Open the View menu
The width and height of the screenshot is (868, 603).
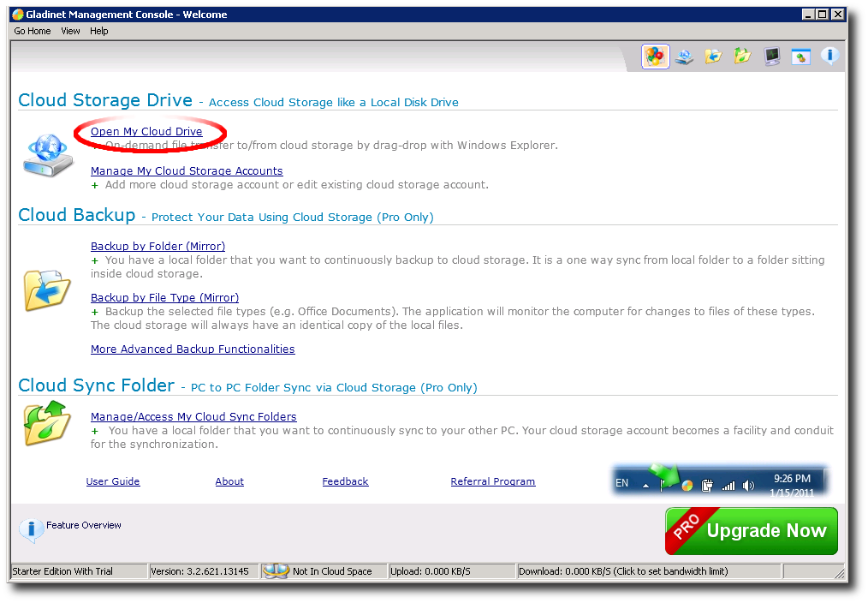click(x=70, y=31)
